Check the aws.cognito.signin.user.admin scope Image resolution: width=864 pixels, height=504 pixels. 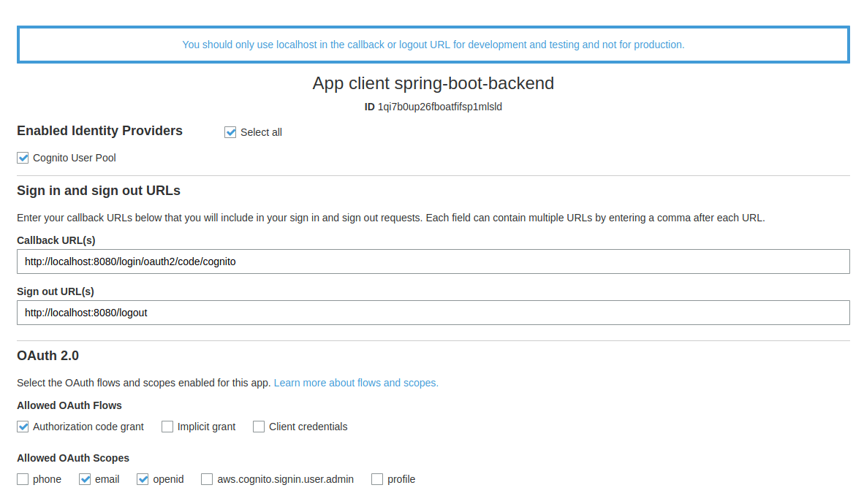point(207,479)
